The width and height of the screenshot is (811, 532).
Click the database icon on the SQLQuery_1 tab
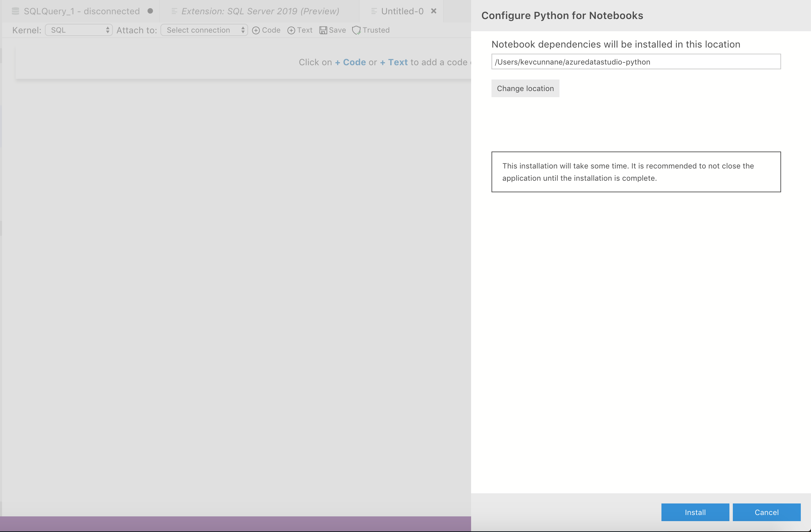[x=15, y=11]
